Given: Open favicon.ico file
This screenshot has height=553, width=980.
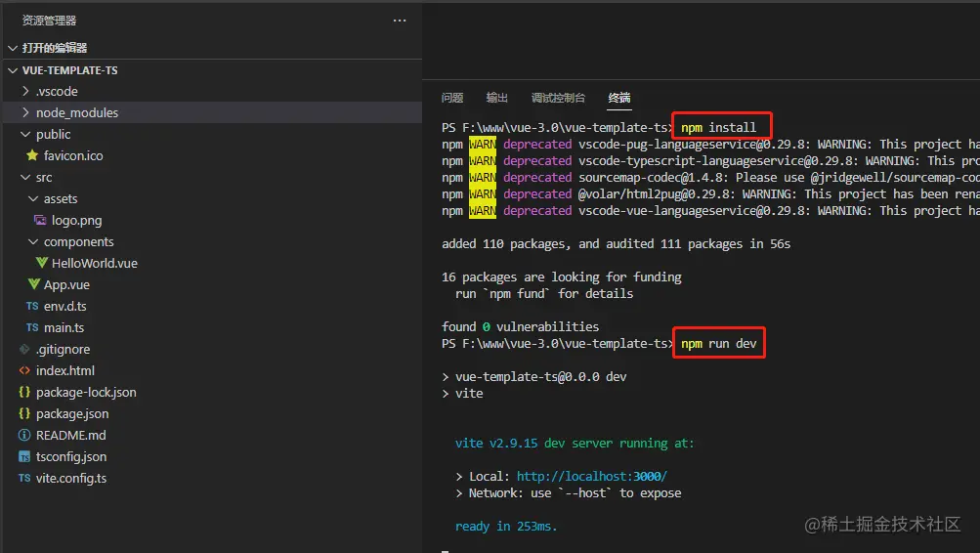Looking at the screenshot, I should 73,155.
